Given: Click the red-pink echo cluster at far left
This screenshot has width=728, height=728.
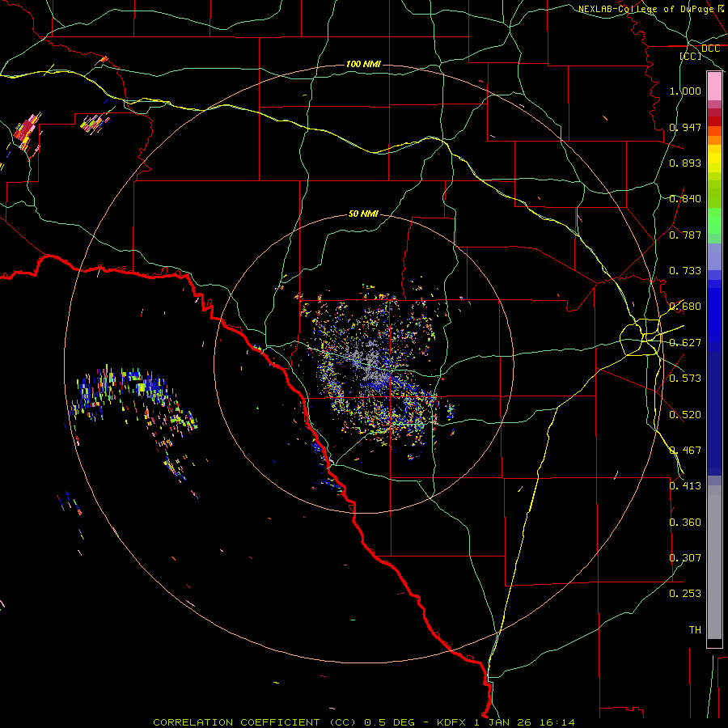Looking at the screenshot, I should (x=26, y=131).
